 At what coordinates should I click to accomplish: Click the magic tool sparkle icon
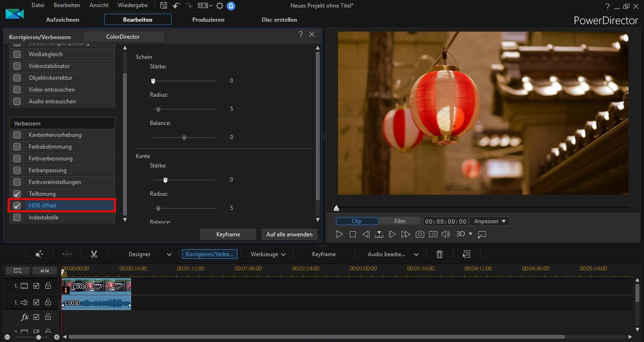(39, 254)
